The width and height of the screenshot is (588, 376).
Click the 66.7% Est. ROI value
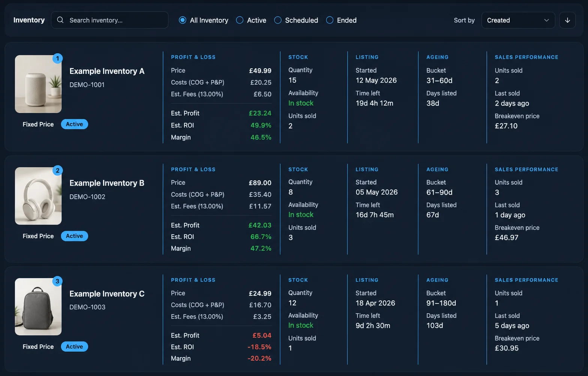tap(261, 237)
